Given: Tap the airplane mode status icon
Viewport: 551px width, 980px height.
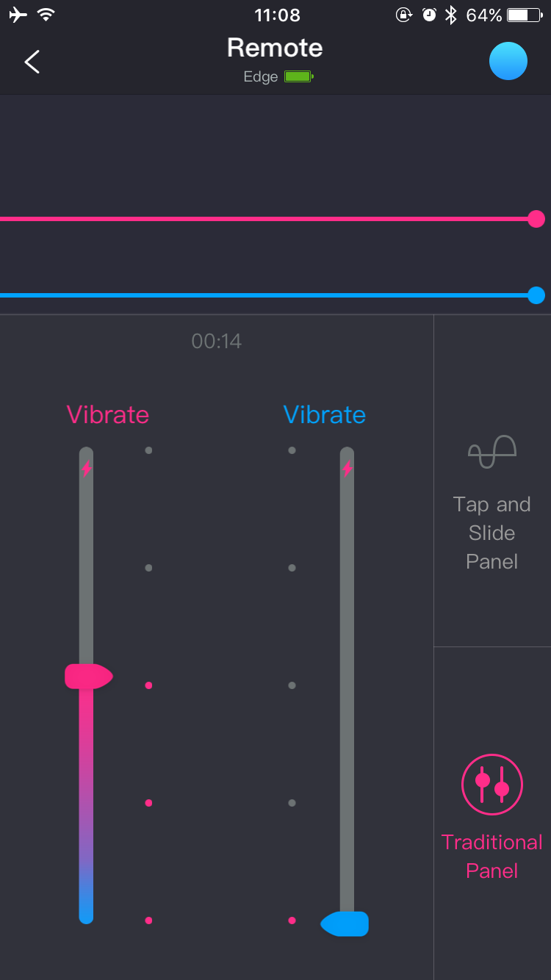Looking at the screenshot, I should [x=18, y=15].
